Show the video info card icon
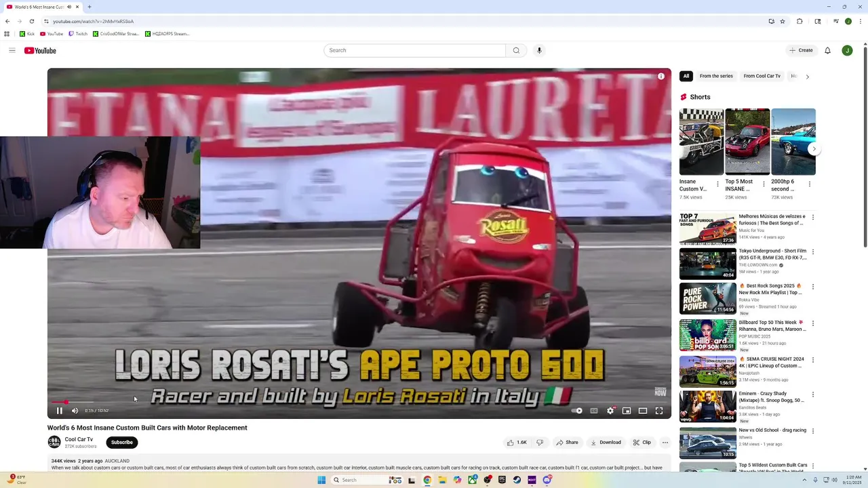This screenshot has width=868, height=488. pyautogui.click(x=661, y=76)
